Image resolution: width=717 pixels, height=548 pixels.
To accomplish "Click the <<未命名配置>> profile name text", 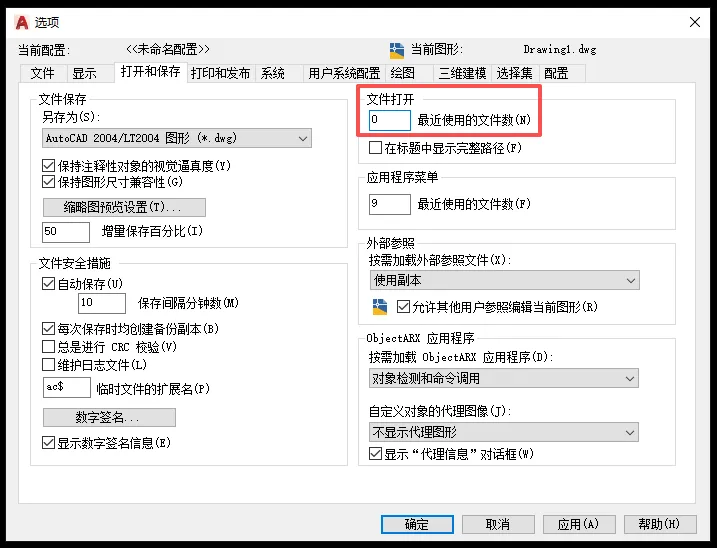I will 168,49.
